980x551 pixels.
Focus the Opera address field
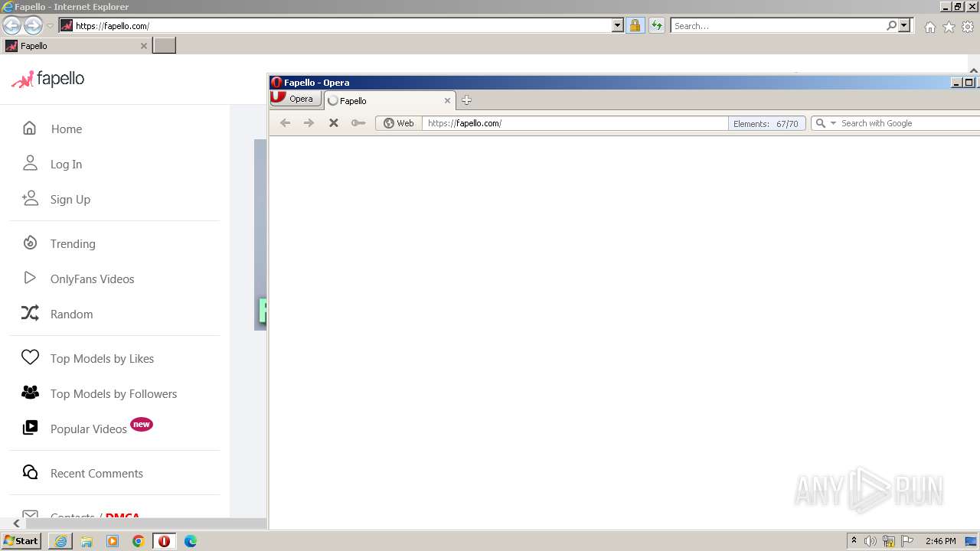tap(574, 123)
